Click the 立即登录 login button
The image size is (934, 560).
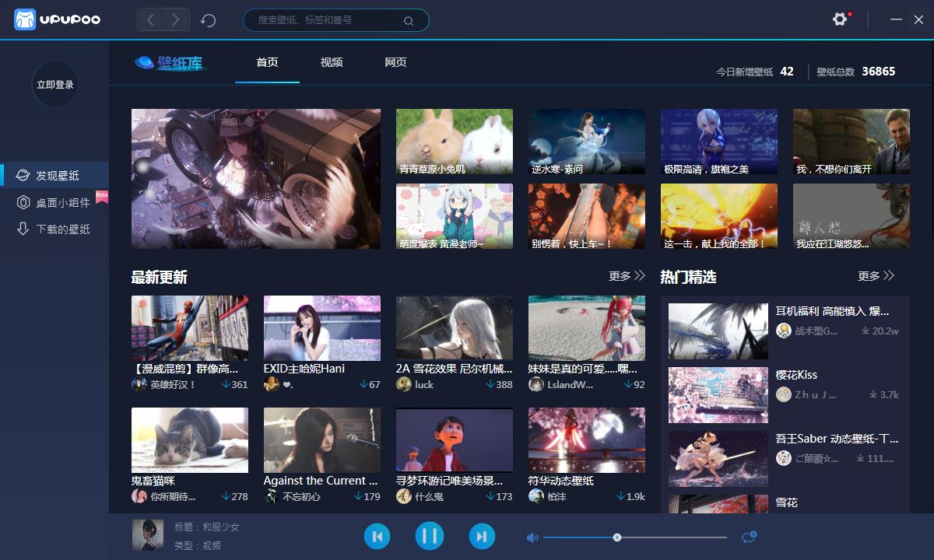tap(54, 84)
